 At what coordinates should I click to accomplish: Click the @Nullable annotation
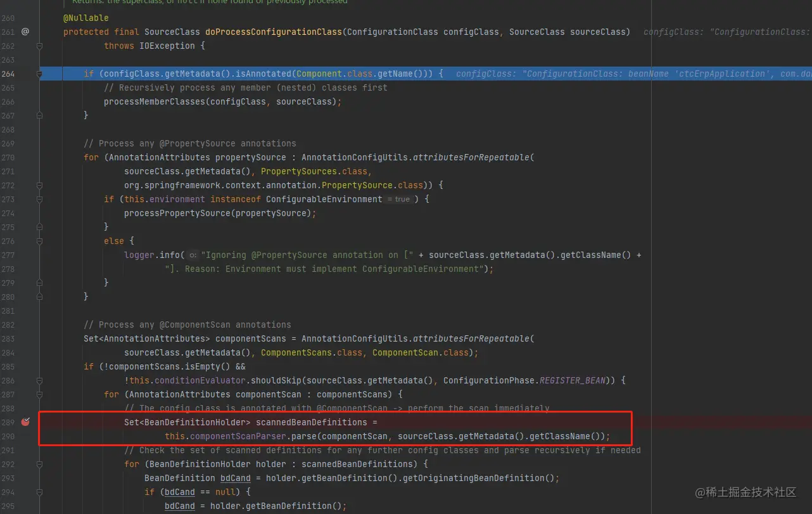coord(86,18)
